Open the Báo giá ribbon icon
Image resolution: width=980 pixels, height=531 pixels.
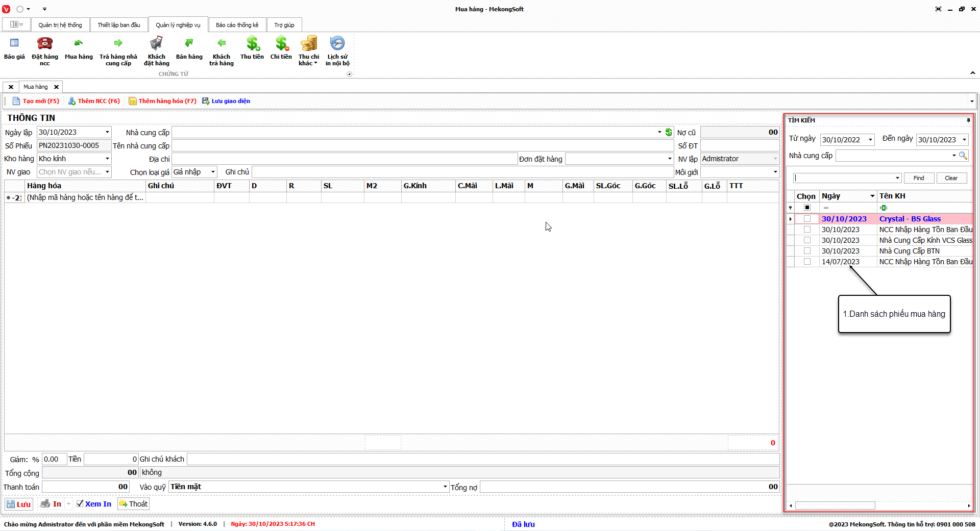[x=14, y=43]
